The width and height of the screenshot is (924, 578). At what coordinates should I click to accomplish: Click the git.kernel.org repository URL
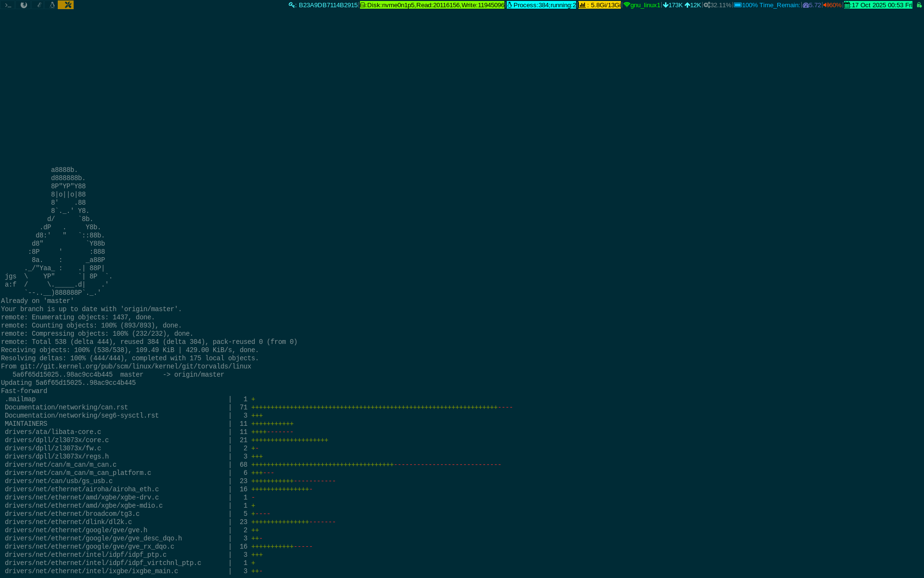tap(136, 367)
